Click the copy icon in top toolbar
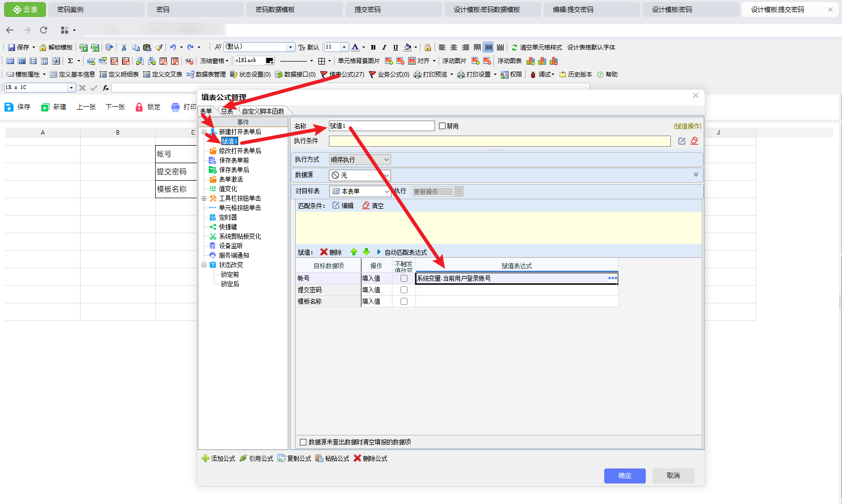The image size is (842, 504). [x=136, y=48]
